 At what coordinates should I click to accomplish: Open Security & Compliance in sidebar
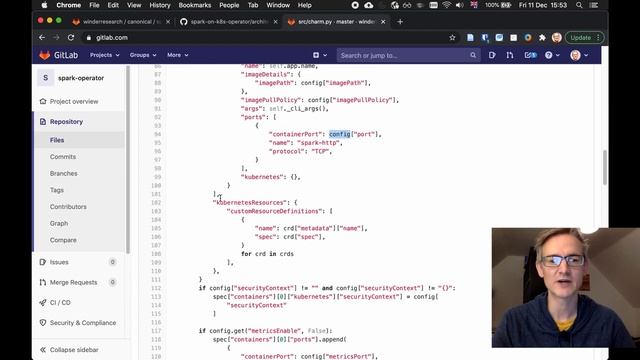(83, 323)
